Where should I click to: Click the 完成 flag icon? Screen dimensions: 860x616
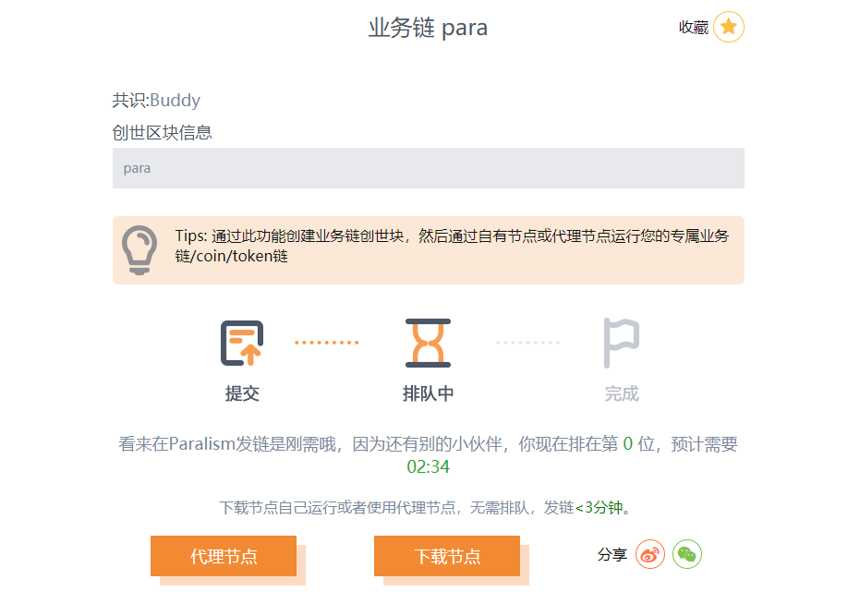[x=622, y=343]
